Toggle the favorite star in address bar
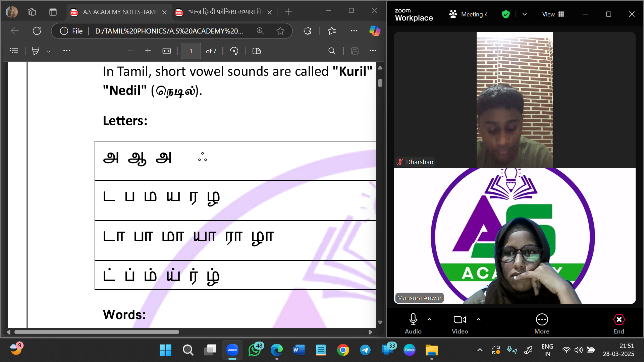Viewport: 644px width, 362px height. 280,31
